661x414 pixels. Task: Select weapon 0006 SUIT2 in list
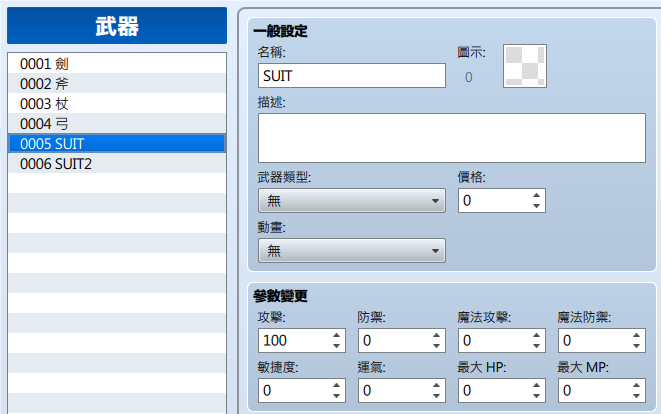click(117, 164)
